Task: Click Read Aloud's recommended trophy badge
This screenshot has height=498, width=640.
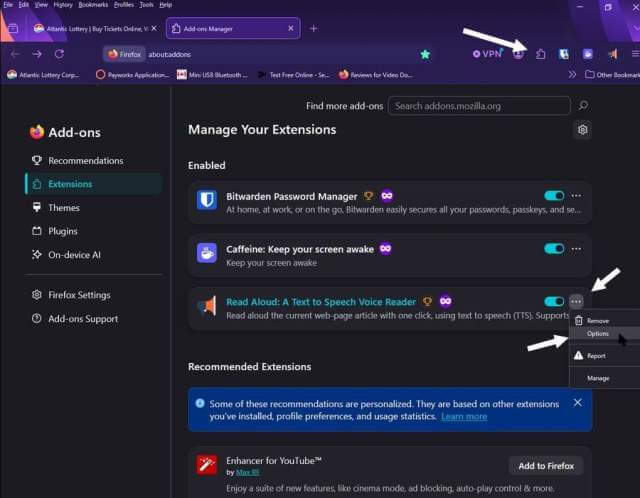Action: pyautogui.click(x=427, y=302)
